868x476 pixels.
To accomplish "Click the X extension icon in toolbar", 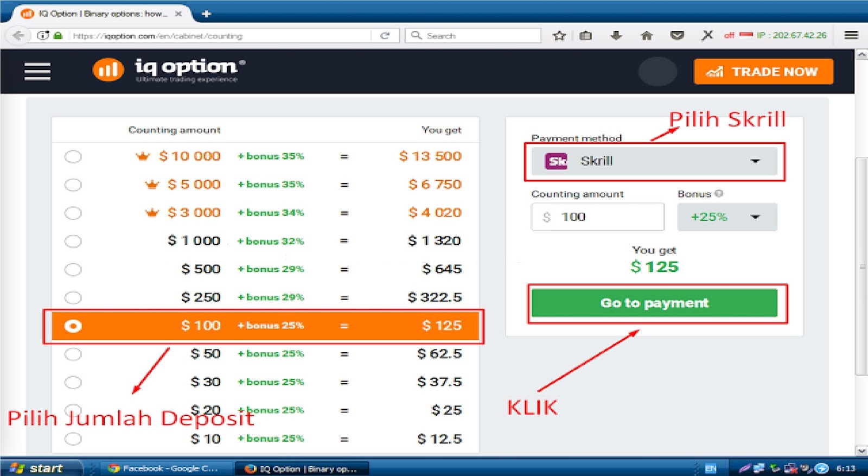I will [x=707, y=35].
